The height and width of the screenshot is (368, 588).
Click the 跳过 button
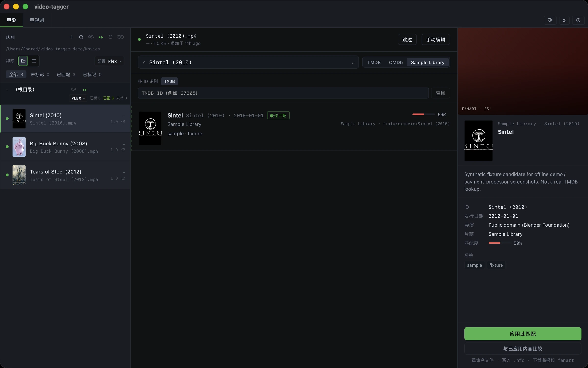[407, 39]
